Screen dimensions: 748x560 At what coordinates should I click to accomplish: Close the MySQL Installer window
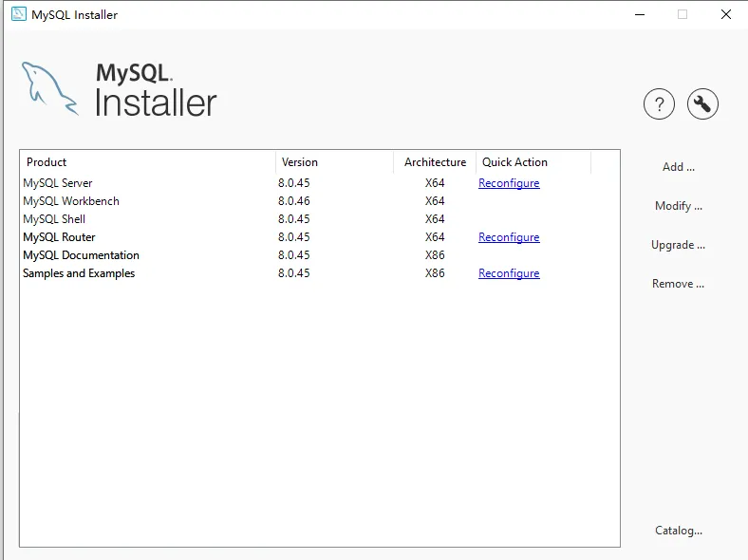(725, 15)
